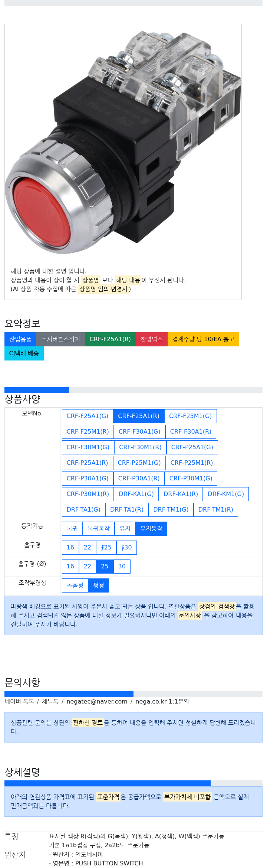Select model CRF-F25A1(G)

click(x=88, y=416)
